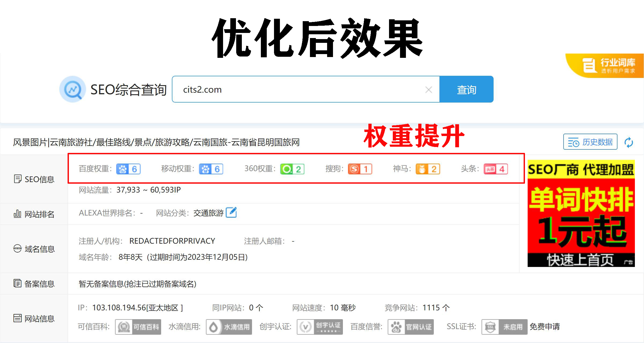The image size is (644, 343).
Task: Click the SEO综合查询 logo icon
Action: tap(73, 89)
